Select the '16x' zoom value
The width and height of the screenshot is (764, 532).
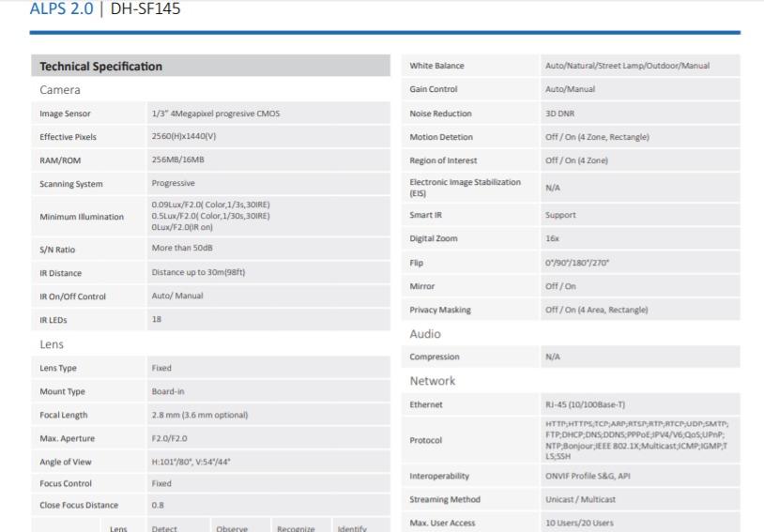(553, 238)
